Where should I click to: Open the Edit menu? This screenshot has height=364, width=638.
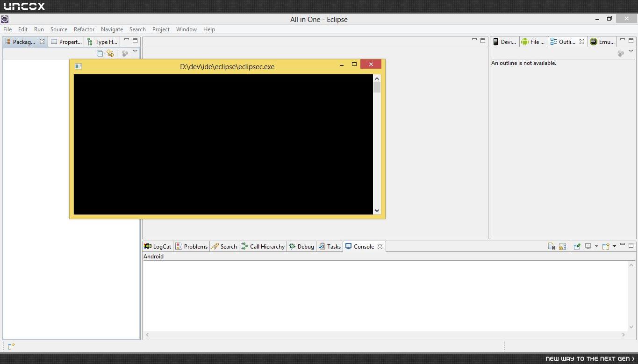23,29
